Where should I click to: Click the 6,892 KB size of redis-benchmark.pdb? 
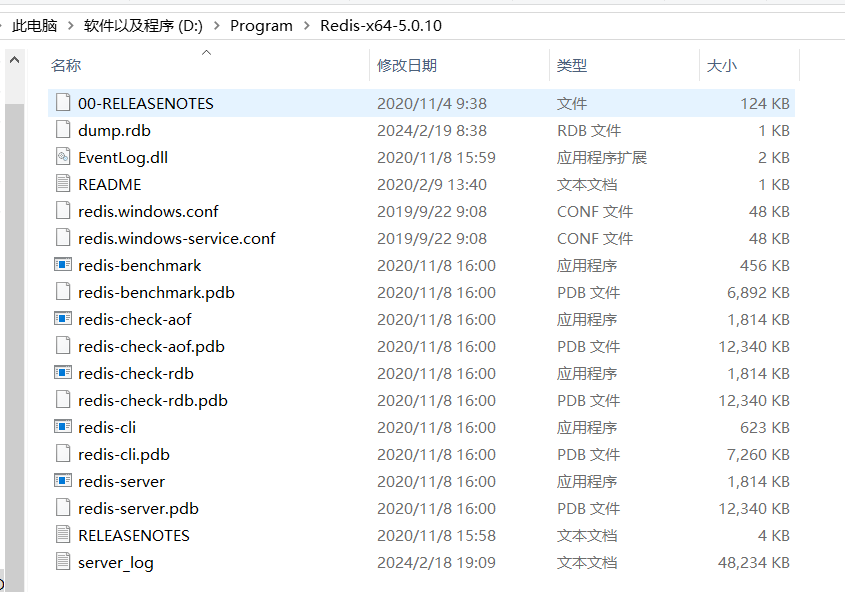758,292
